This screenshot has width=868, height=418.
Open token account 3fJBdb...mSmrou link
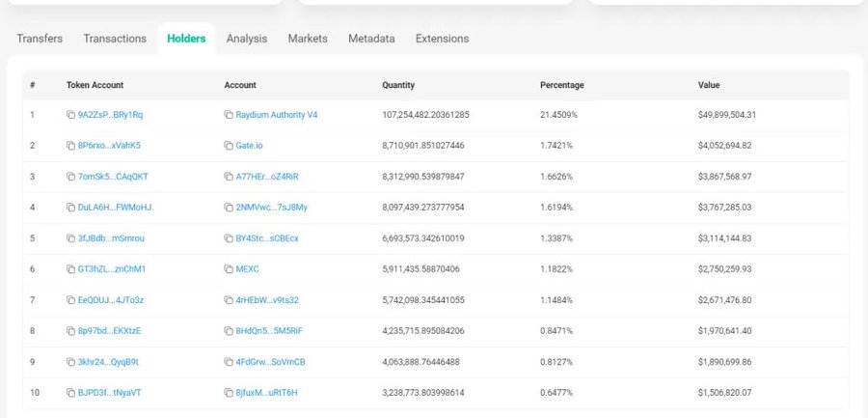tap(111, 238)
